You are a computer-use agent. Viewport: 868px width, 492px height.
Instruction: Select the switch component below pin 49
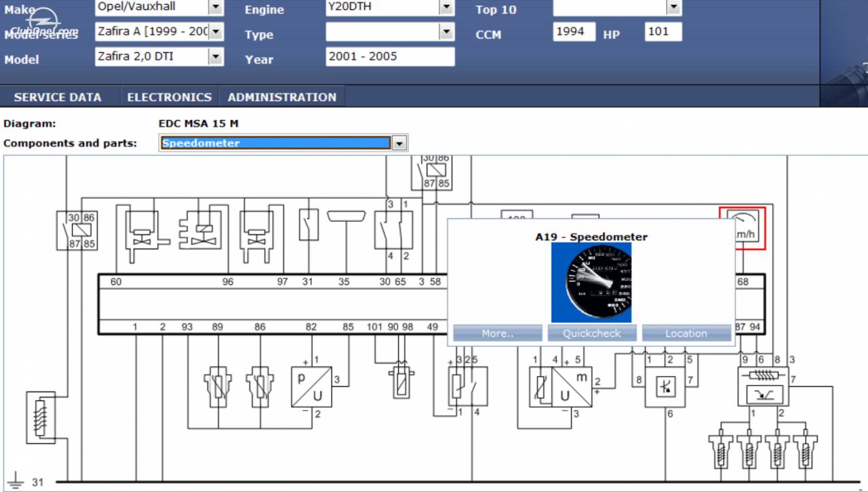coord(467,387)
